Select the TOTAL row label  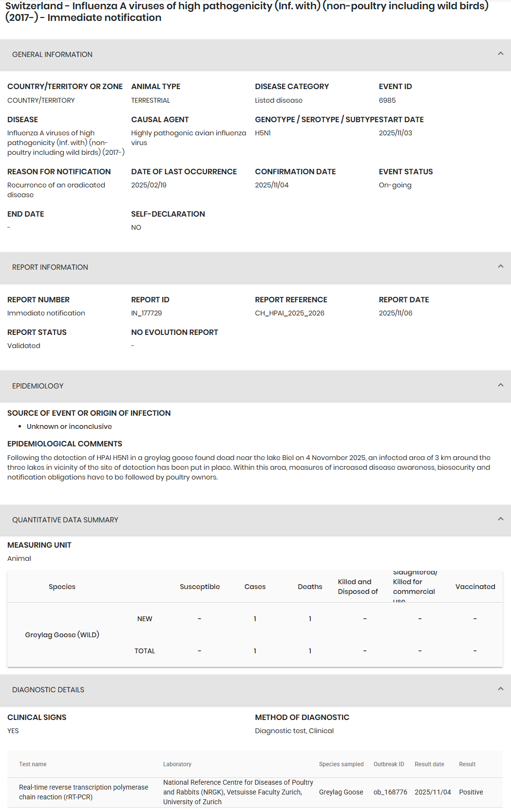click(145, 651)
